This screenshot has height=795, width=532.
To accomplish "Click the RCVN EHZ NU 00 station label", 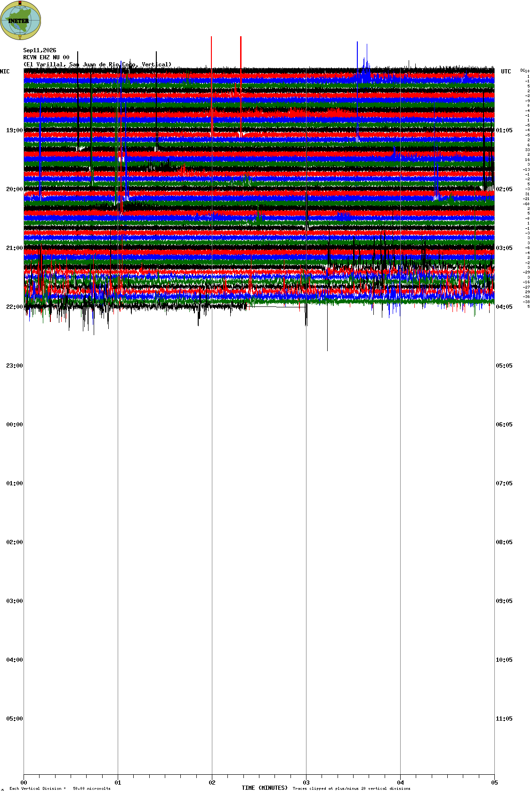I will (x=46, y=57).
